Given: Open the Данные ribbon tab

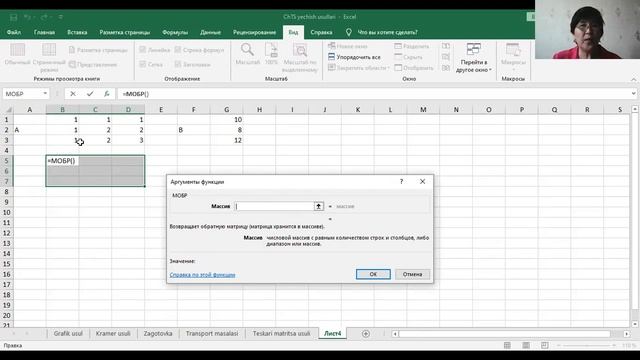Looking at the screenshot, I should coord(210,32).
